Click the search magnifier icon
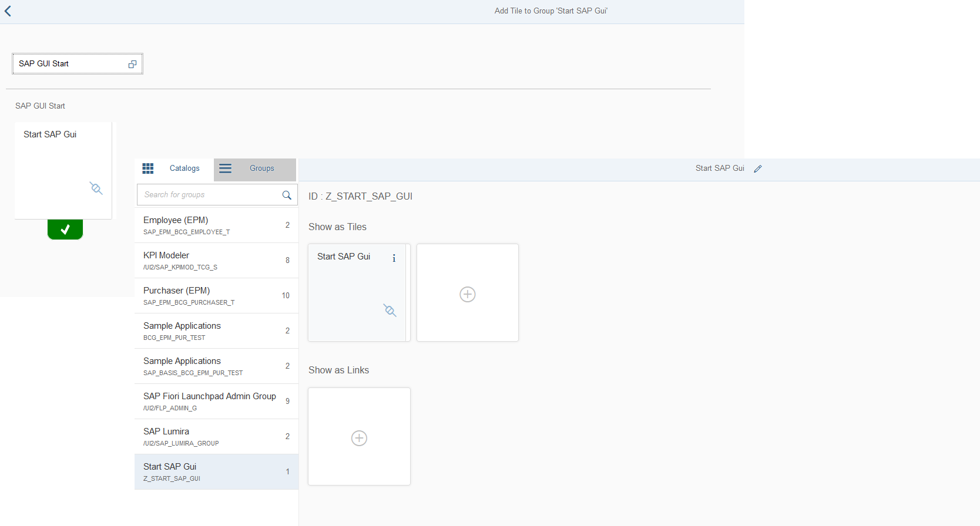This screenshot has height=526, width=980. pyautogui.click(x=287, y=195)
